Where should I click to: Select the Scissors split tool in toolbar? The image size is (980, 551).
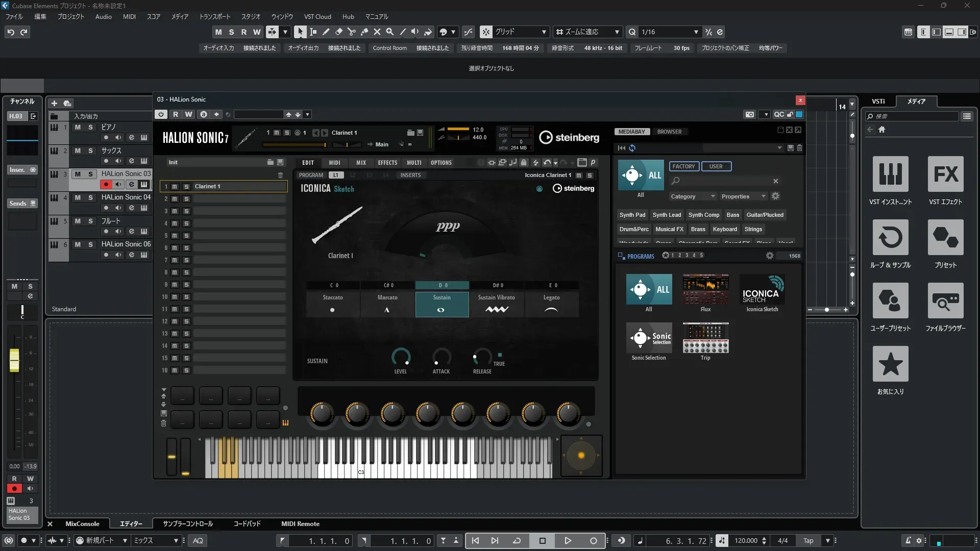coord(351,32)
